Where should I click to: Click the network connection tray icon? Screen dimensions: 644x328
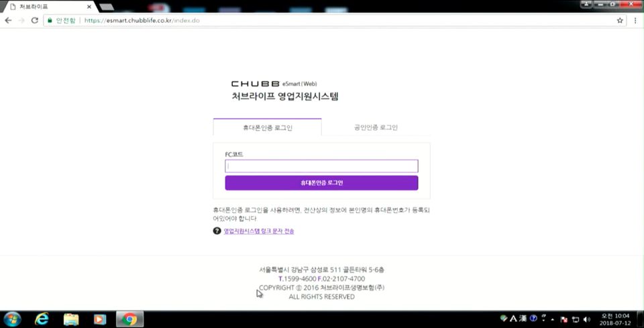576,319
